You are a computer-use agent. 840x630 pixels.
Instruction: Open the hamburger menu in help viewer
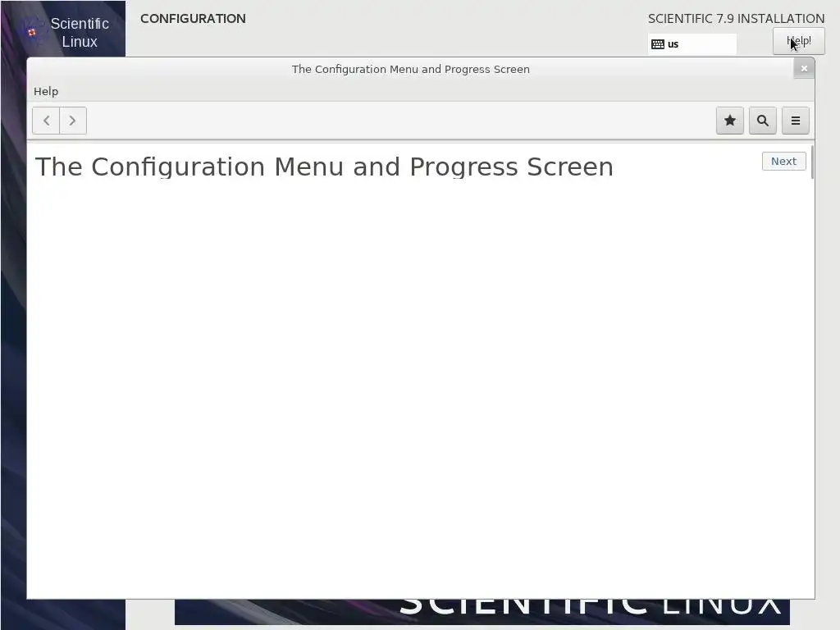pyautogui.click(x=796, y=121)
